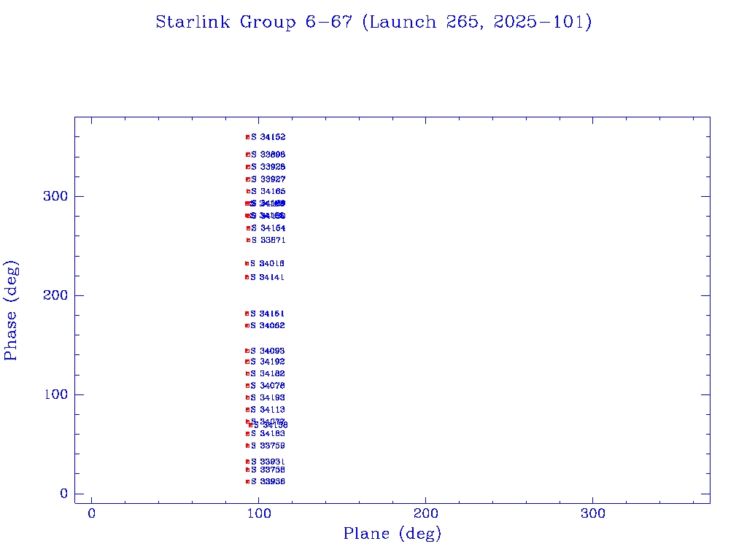This screenshot has height=560, width=747.
Task: Select the S 34062 satellite label
Action: pyautogui.click(x=268, y=326)
